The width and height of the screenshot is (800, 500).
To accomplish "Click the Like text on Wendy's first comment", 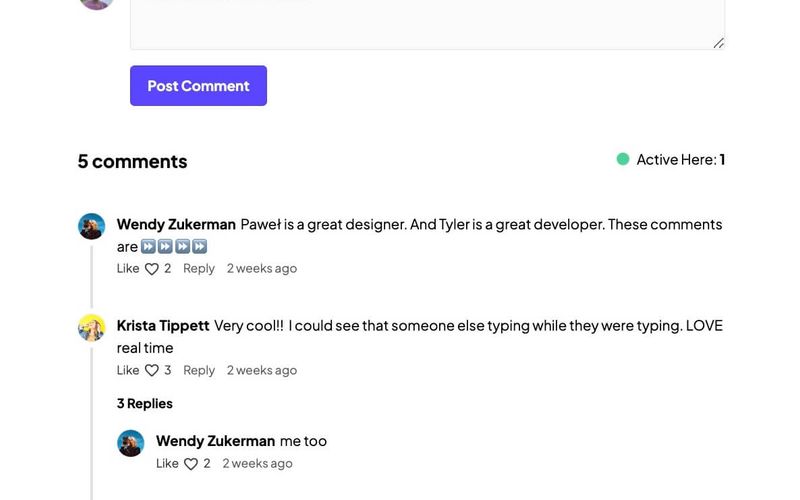I will (x=128, y=269).
